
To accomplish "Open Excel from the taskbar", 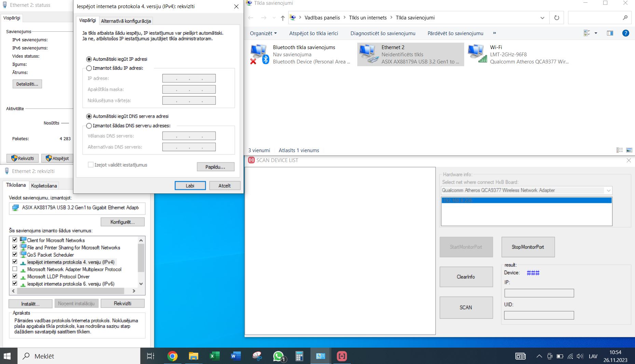I will pyautogui.click(x=215, y=356).
